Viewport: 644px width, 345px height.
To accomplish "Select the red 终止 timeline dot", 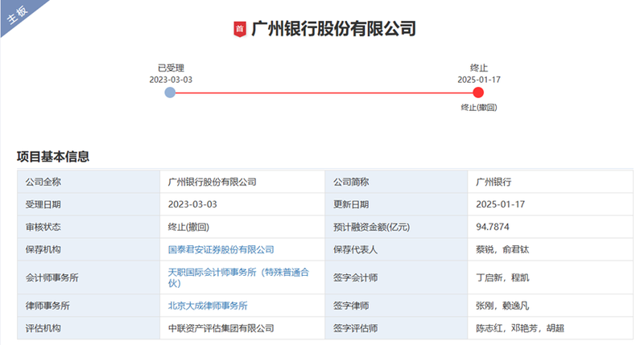I will pyautogui.click(x=478, y=92).
